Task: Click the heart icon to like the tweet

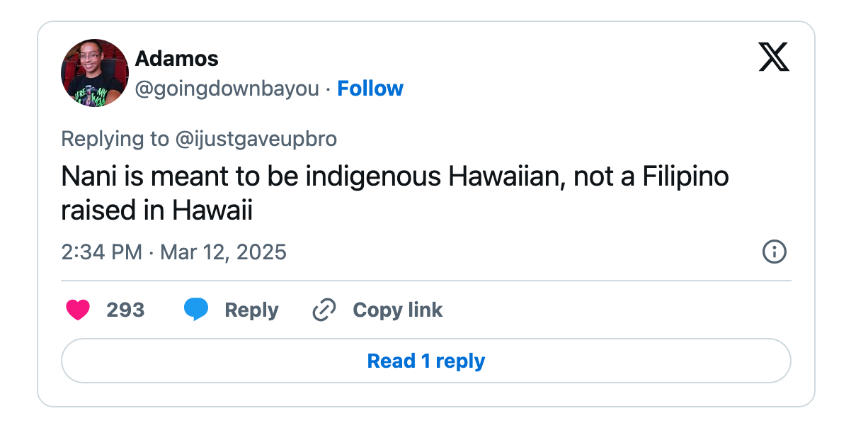Action: click(78, 310)
